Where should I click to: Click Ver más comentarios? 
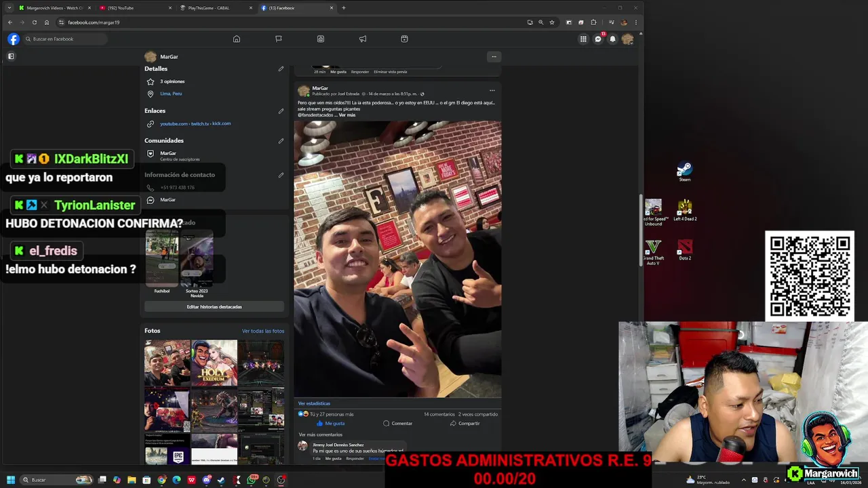(320, 434)
